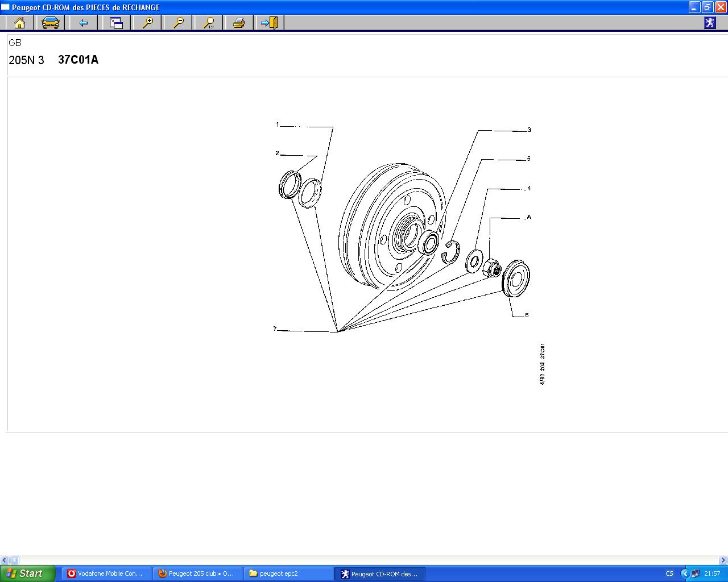Zoom out with the minus magnifier
Image resolution: width=728 pixels, height=582 pixels.
pyautogui.click(x=179, y=23)
